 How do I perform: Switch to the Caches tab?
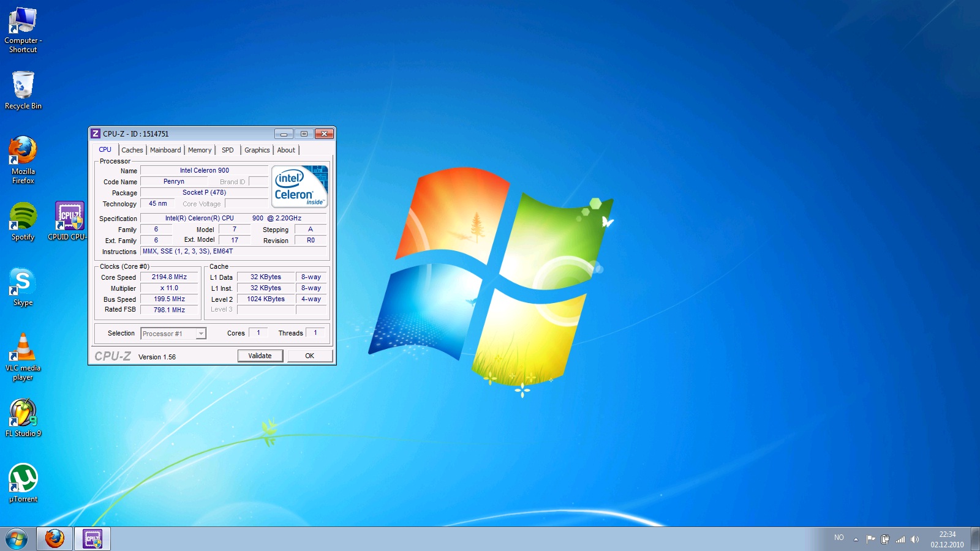point(132,150)
